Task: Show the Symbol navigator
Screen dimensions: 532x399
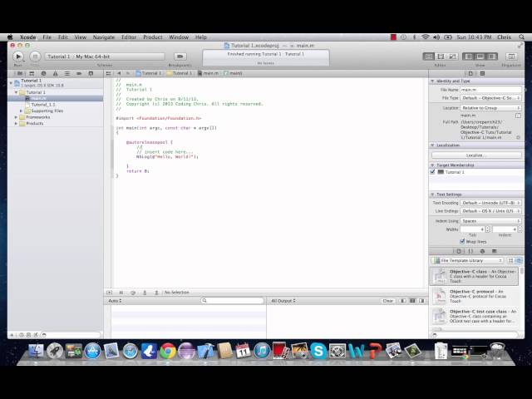Action: pos(32,73)
